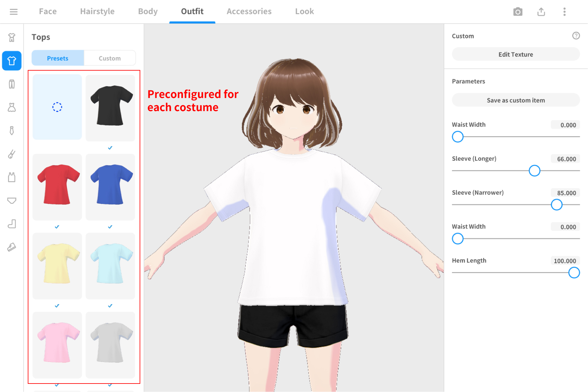Click the Edit Texture button
The height and width of the screenshot is (392, 588).
click(x=516, y=54)
